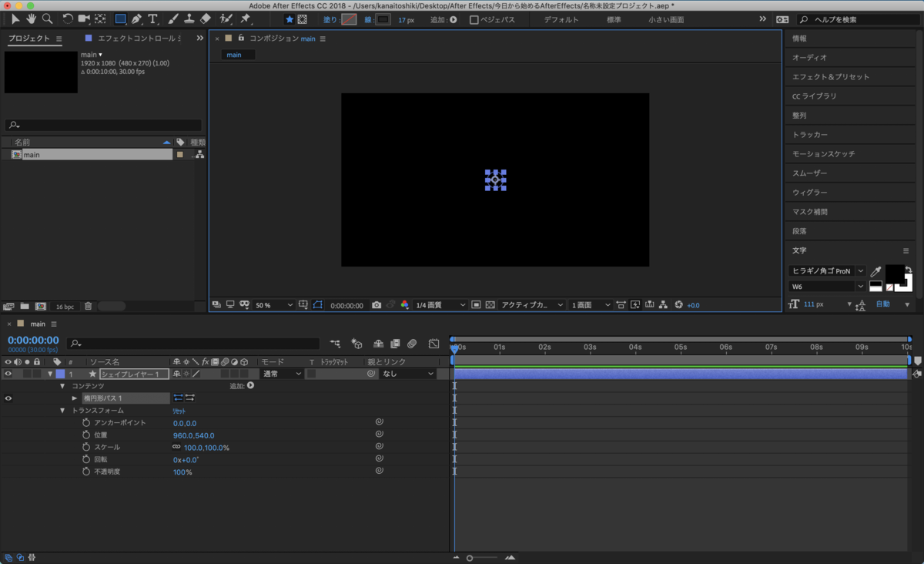Click Reset Exposure icon in viewer footer

(x=678, y=305)
